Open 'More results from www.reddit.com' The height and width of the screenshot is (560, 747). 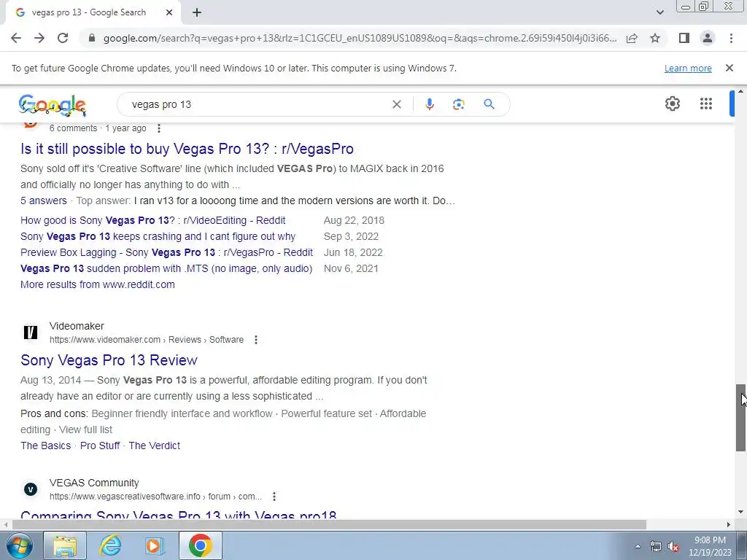(x=98, y=284)
